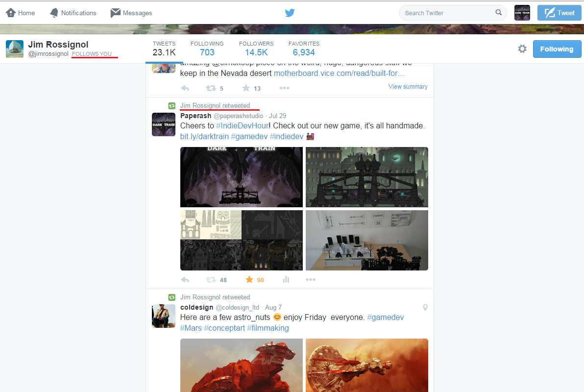Open the red spaceship artwork on left
Image resolution: width=584 pixels, height=392 pixels.
(242, 365)
